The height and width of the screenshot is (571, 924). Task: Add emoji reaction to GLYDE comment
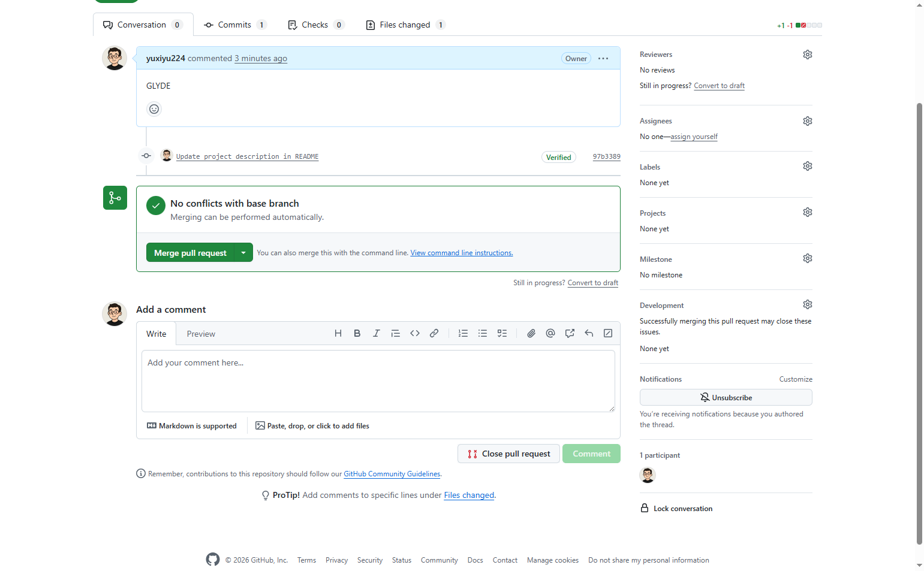(x=154, y=109)
